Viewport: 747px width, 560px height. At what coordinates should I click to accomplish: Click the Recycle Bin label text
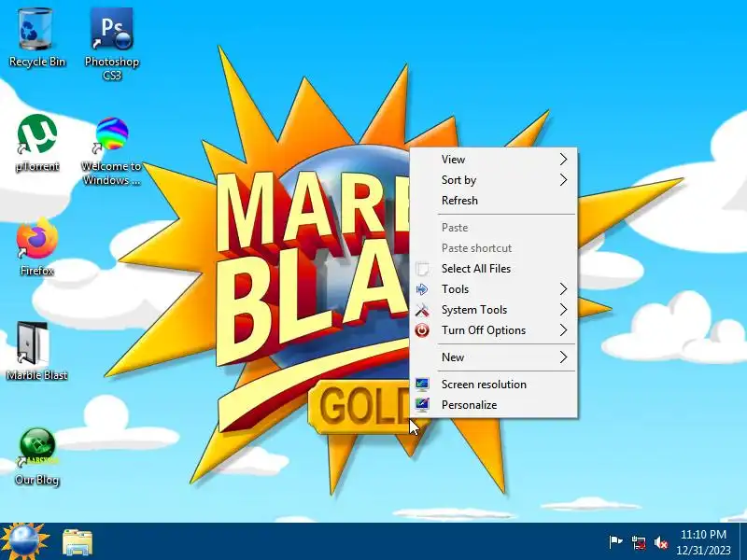point(37,62)
